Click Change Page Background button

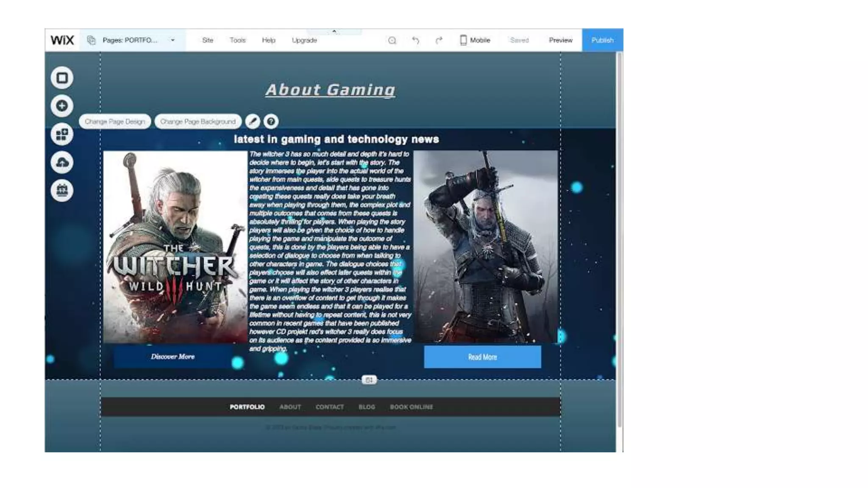[x=198, y=122]
